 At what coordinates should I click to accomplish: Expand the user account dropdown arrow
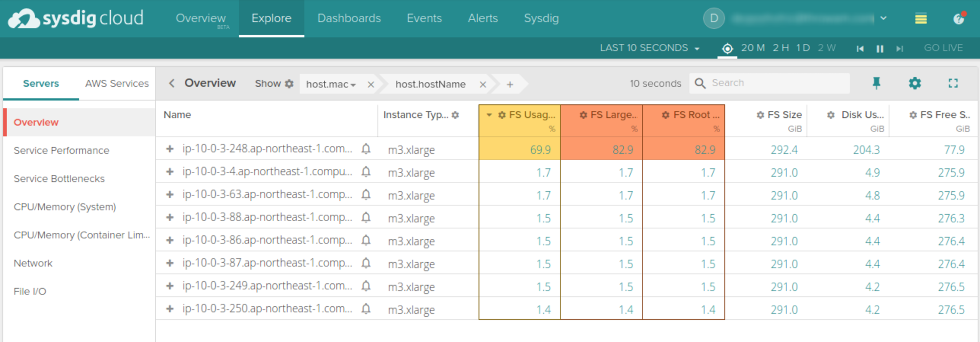(883, 18)
